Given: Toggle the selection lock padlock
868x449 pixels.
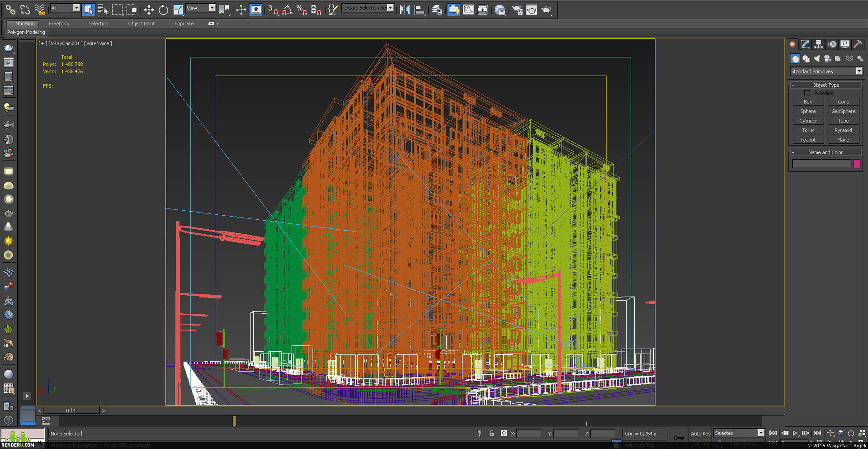Looking at the screenshot, I should coord(491,433).
